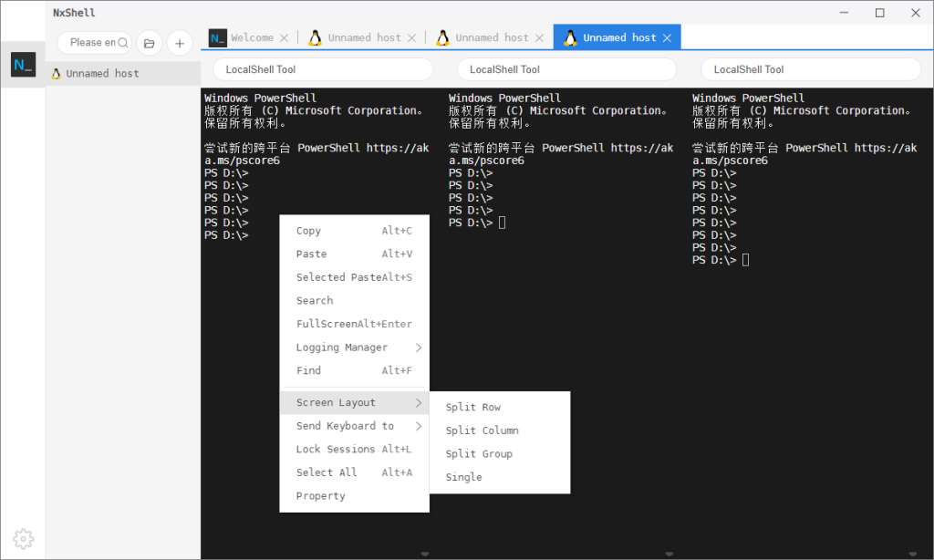The image size is (934, 560).
Task: Select Copy from the context menu
Action: pos(307,231)
